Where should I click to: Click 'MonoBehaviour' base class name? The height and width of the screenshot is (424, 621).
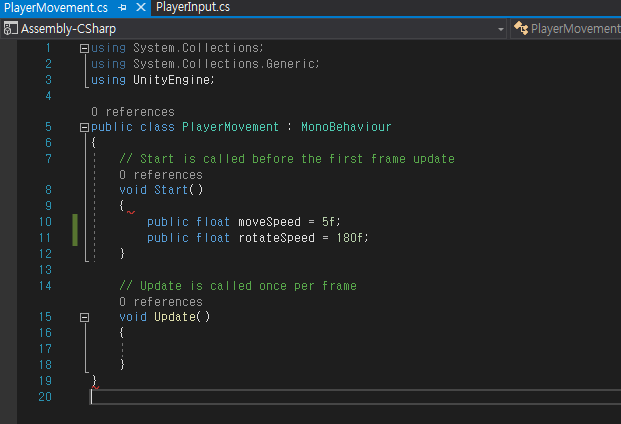(x=346, y=127)
